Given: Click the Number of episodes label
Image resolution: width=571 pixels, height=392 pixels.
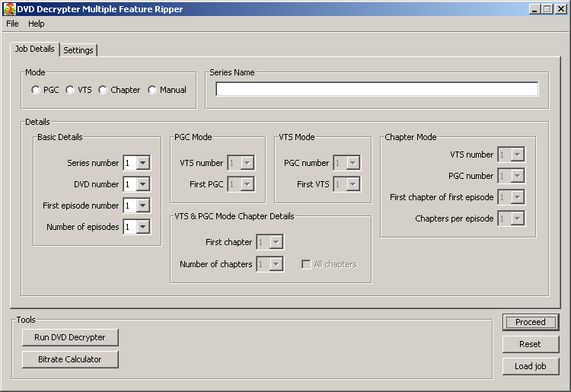Looking at the screenshot, I should pos(83,227).
